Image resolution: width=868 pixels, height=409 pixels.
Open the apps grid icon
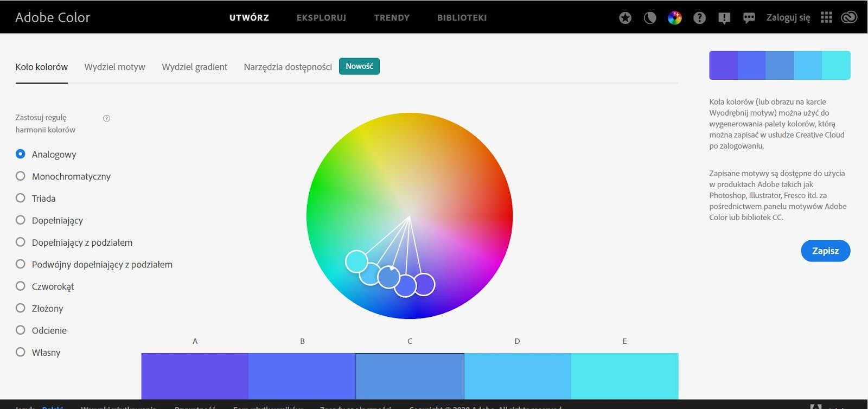coord(826,17)
